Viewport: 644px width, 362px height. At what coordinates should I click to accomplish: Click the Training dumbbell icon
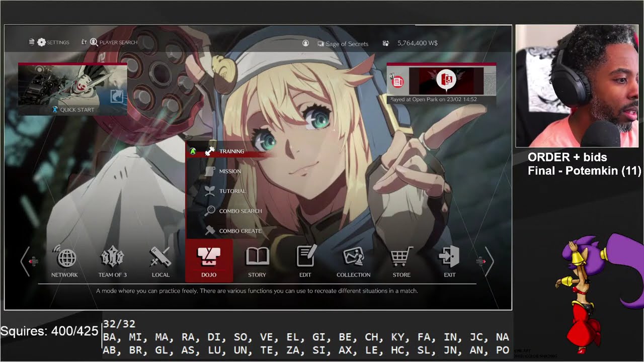pyautogui.click(x=210, y=151)
